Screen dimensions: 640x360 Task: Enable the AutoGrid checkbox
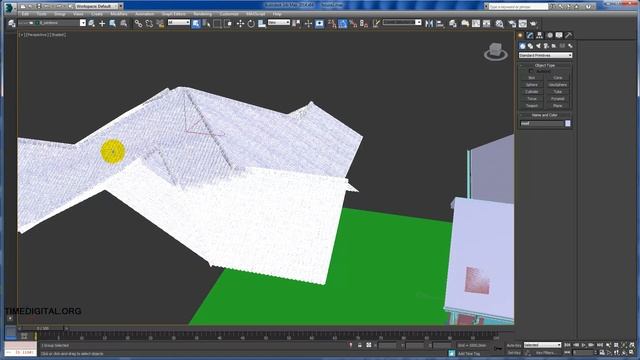[531, 71]
